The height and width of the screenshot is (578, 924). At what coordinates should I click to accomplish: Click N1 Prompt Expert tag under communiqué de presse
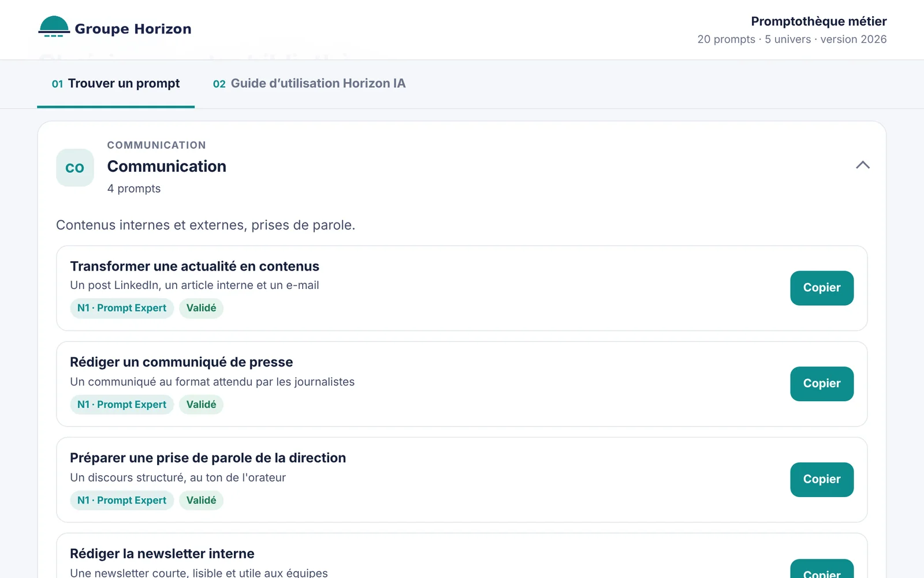(122, 405)
